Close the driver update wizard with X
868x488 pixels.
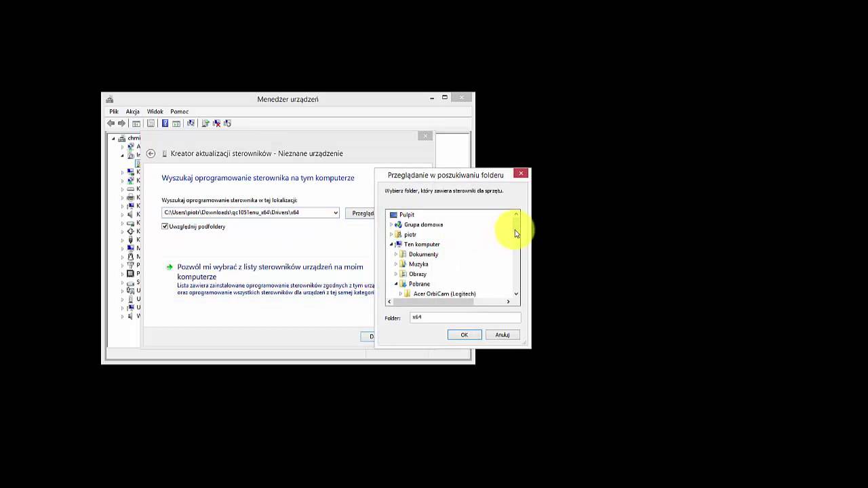425,136
